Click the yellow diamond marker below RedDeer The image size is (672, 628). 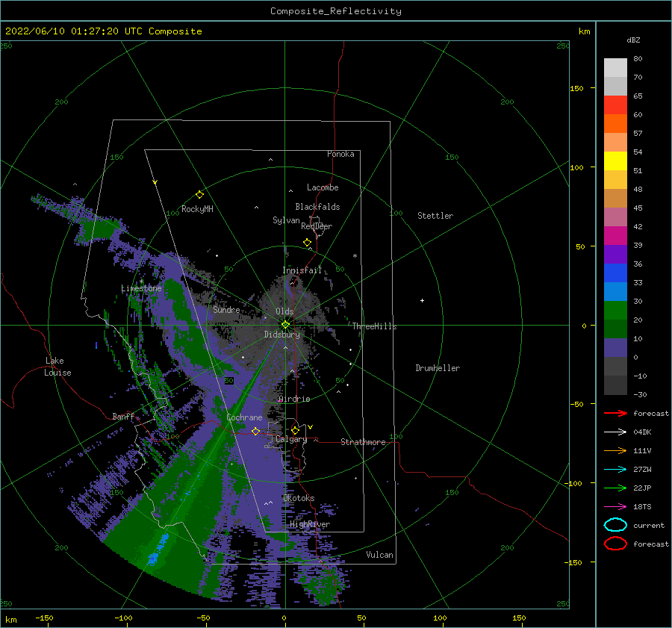[307, 243]
